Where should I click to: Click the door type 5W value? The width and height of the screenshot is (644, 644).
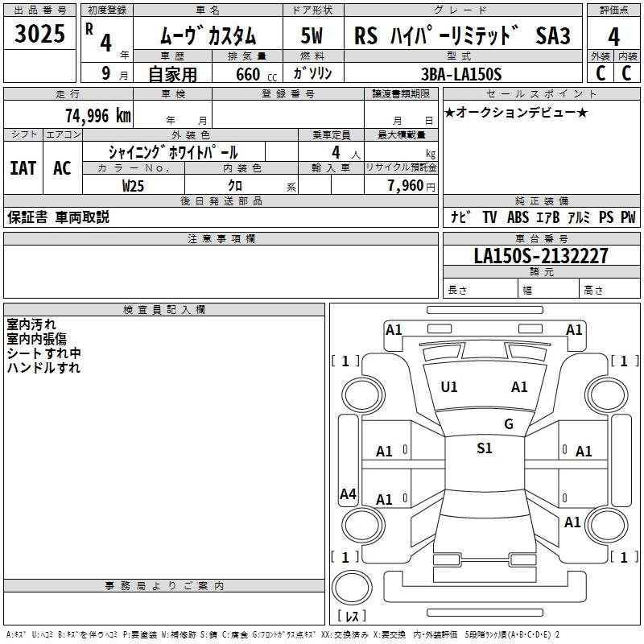pos(312,35)
